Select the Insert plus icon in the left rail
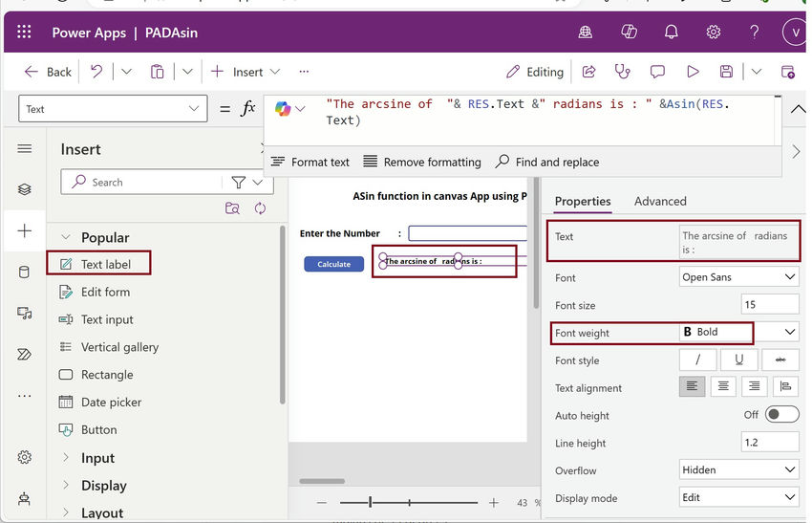 pyautogui.click(x=24, y=230)
